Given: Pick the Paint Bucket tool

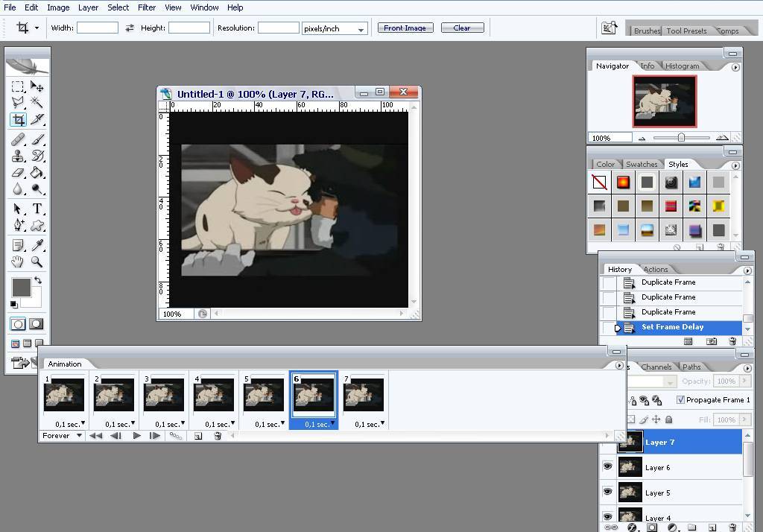Looking at the screenshot, I should [x=37, y=173].
